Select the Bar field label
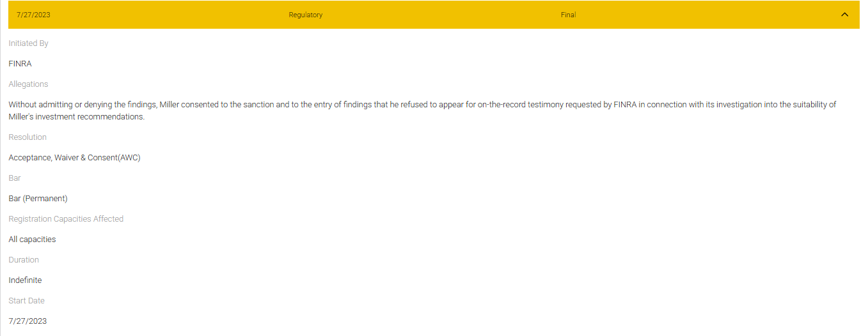This screenshot has width=868, height=336. click(15, 178)
